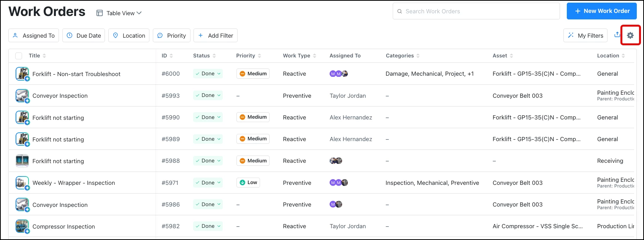Sort the Categories column
The image size is (644, 240).
[x=418, y=56]
